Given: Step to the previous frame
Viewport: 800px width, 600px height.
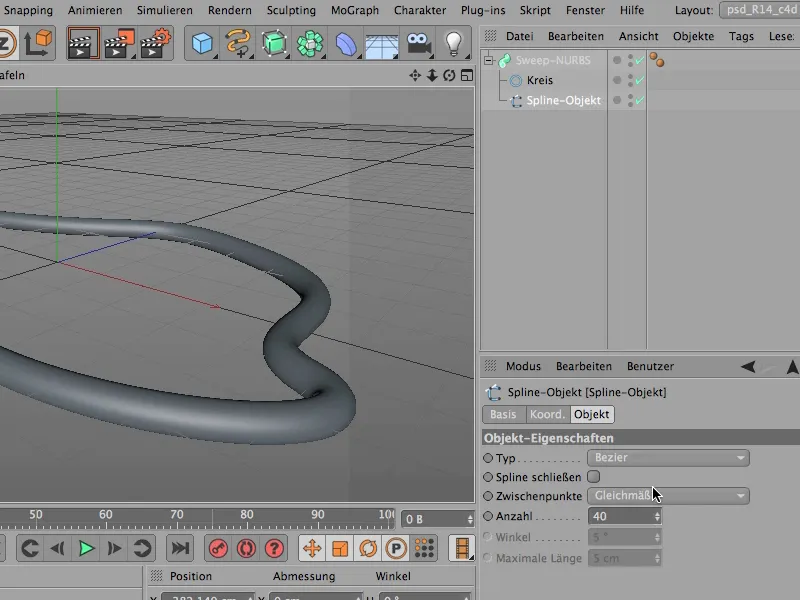Looking at the screenshot, I should (58, 548).
